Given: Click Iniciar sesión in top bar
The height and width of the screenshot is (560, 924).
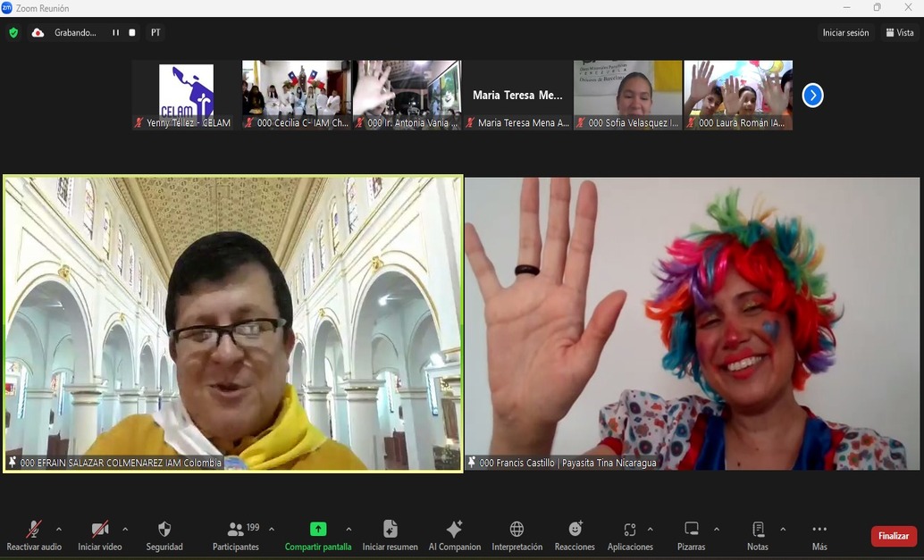Looking at the screenshot, I should [845, 33].
